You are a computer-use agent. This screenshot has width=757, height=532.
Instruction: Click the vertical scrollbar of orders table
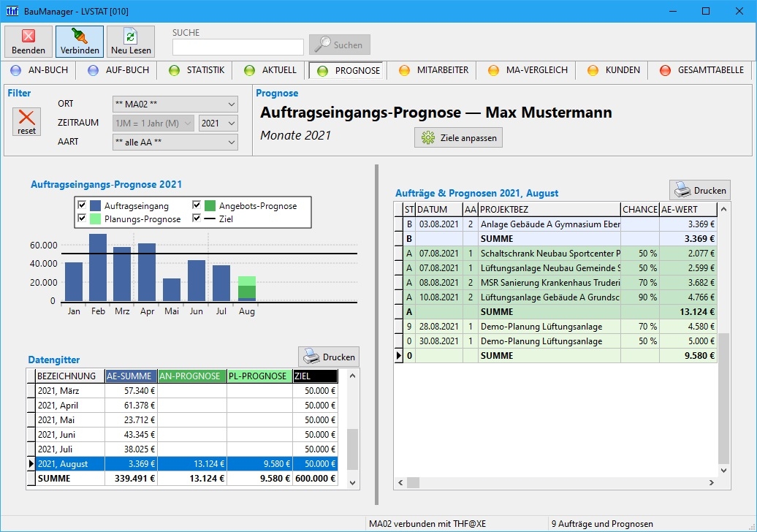(723, 398)
